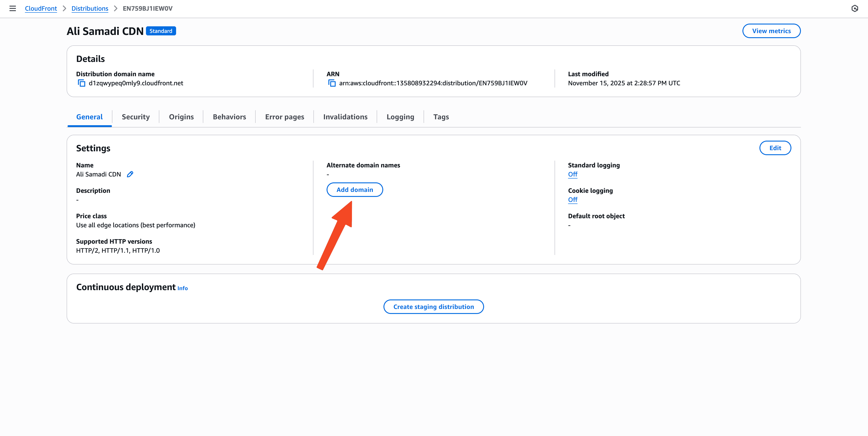Select the Invalidations tab
The image size is (868, 436).
pyautogui.click(x=345, y=117)
